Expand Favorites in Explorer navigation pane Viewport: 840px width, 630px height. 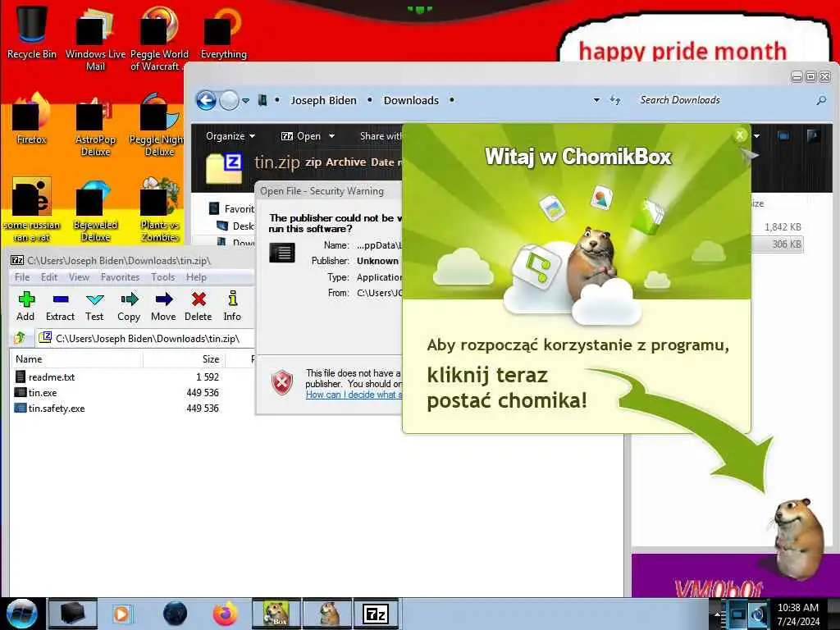pyautogui.click(x=231, y=209)
